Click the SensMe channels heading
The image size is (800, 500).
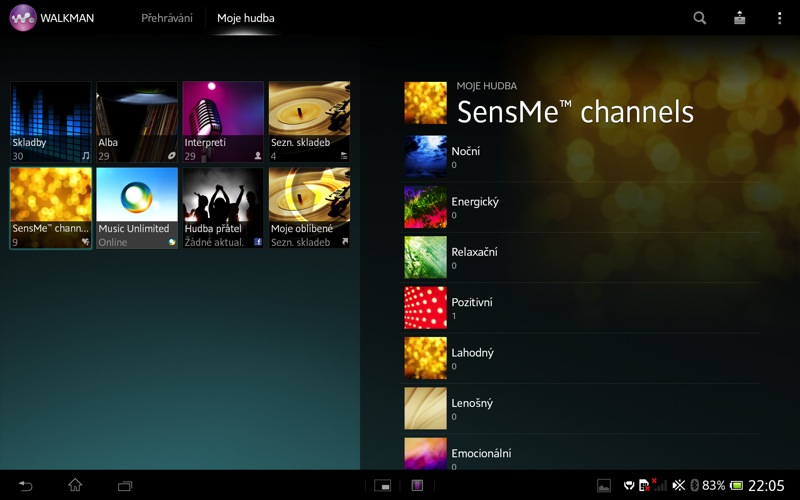point(576,111)
